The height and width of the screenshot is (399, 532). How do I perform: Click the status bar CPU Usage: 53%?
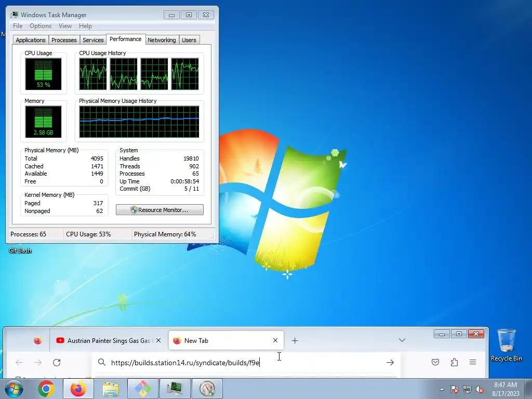click(x=88, y=234)
